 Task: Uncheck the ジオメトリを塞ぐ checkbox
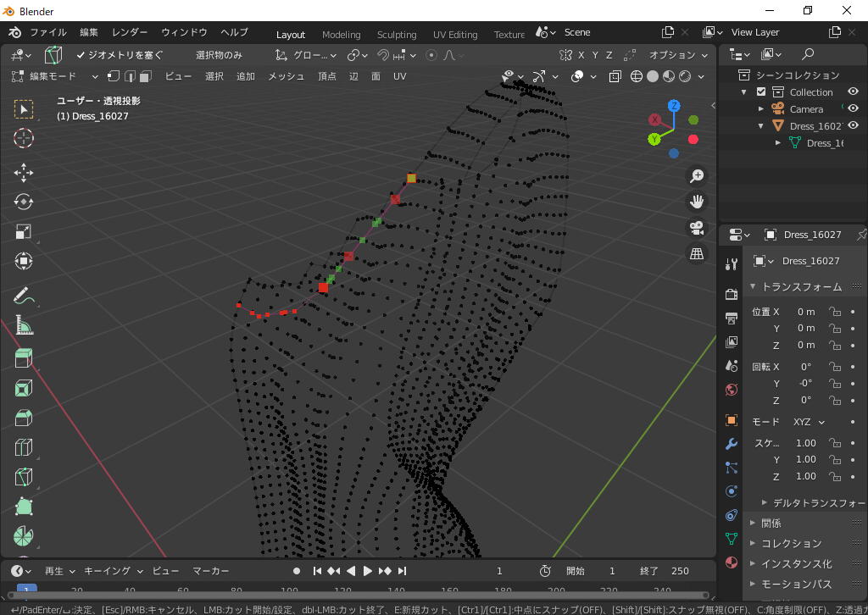(81, 55)
